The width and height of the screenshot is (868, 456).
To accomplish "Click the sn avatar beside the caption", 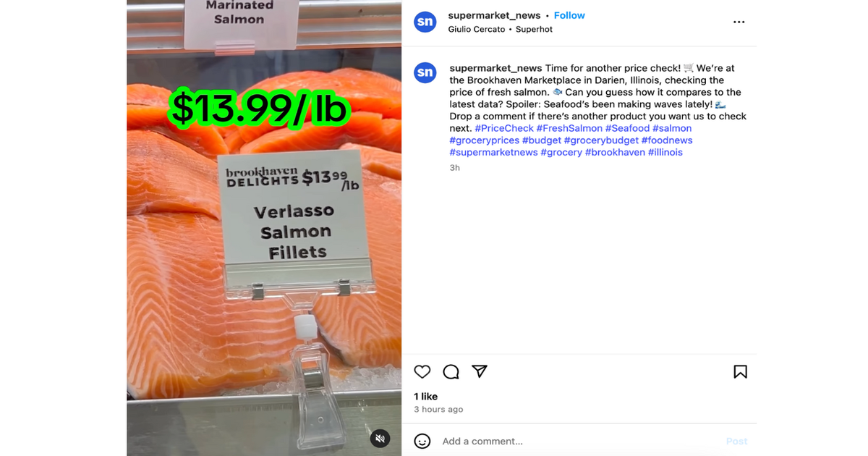I will 425,72.
